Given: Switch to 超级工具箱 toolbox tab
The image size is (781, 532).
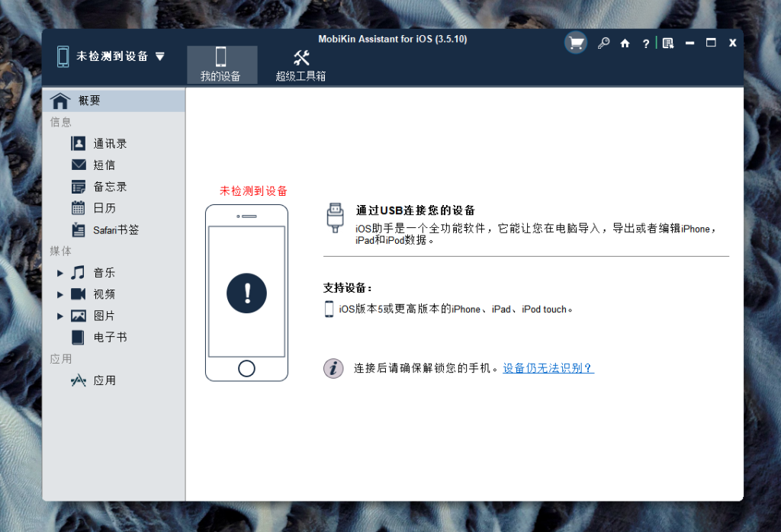Looking at the screenshot, I should point(301,65).
